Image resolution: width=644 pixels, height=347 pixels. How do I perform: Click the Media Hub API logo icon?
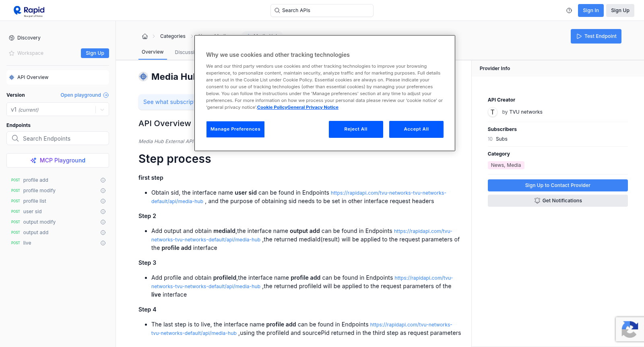pyautogui.click(x=143, y=77)
